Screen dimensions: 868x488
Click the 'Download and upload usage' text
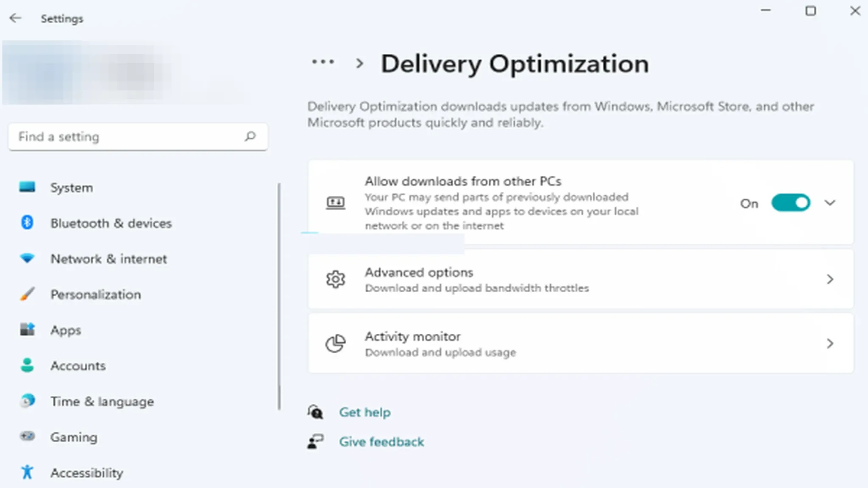click(440, 352)
